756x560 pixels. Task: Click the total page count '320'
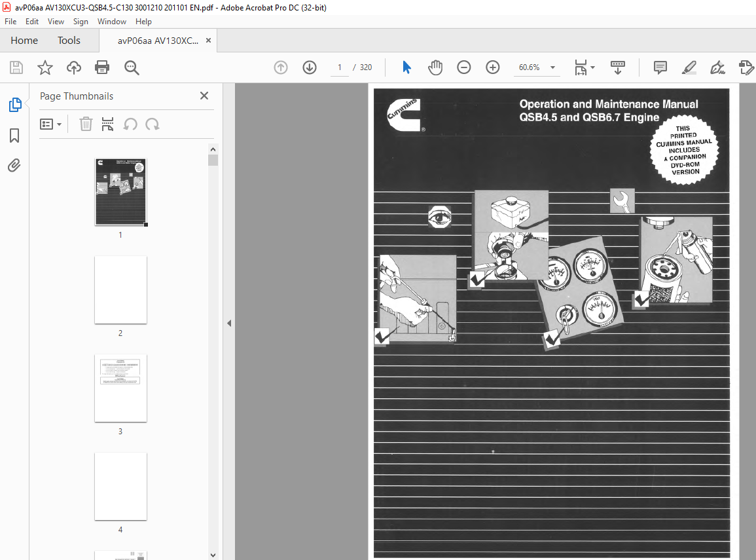(366, 67)
